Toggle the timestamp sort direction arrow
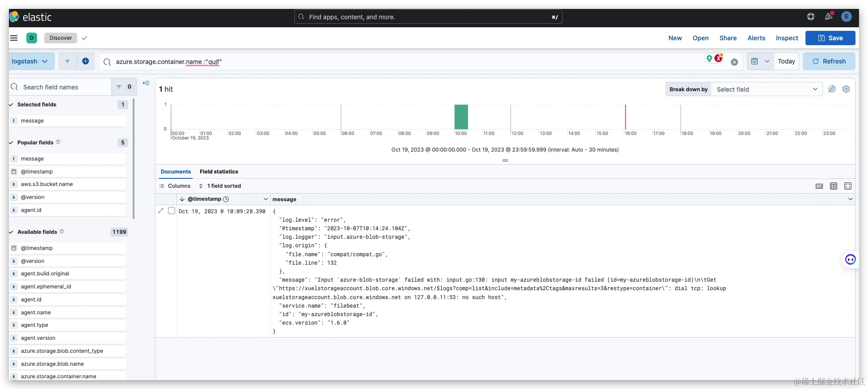 click(182, 199)
